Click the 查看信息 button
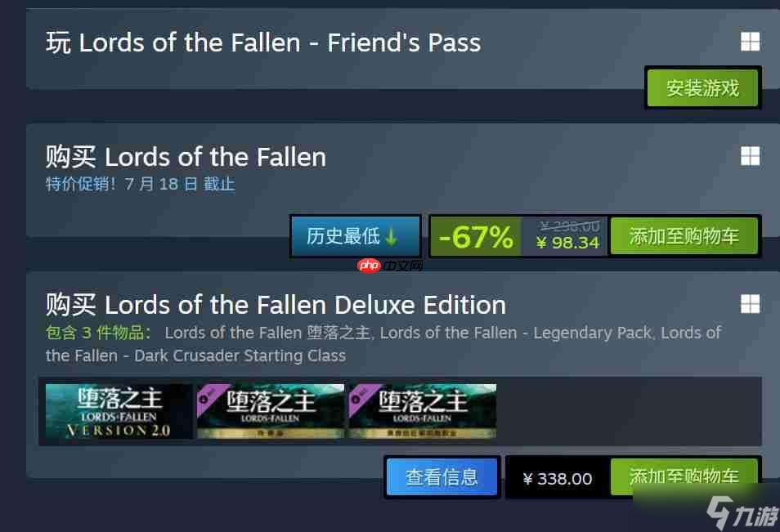Image resolution: width=780 pixels, height=532 pixels. [x=442, y=476]
